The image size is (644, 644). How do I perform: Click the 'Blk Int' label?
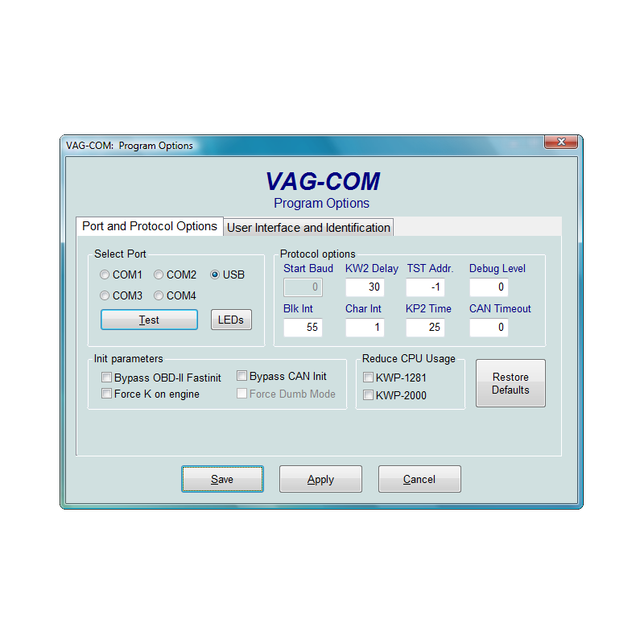tap(298, 309)
